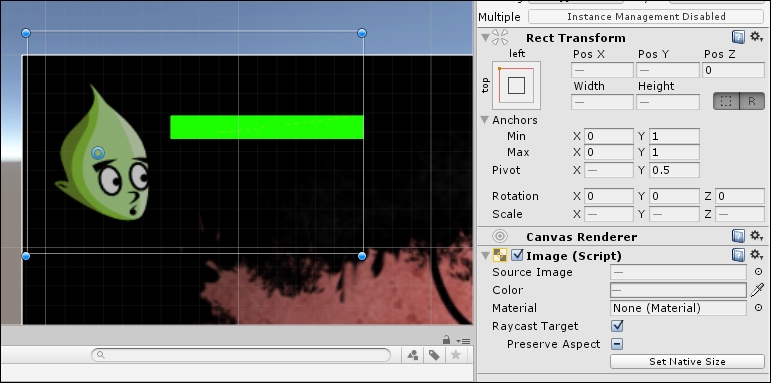Uncheck Raycast Target checkbox
The width and height of the screenshot is (771, 383).
tap(618, 325)
